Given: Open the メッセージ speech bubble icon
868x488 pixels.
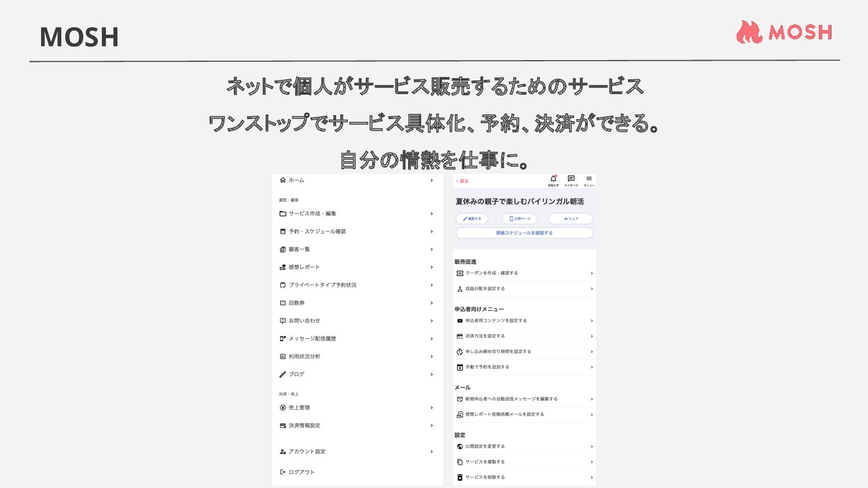Looking at the screenshot, I should click(x=571, y=179).
